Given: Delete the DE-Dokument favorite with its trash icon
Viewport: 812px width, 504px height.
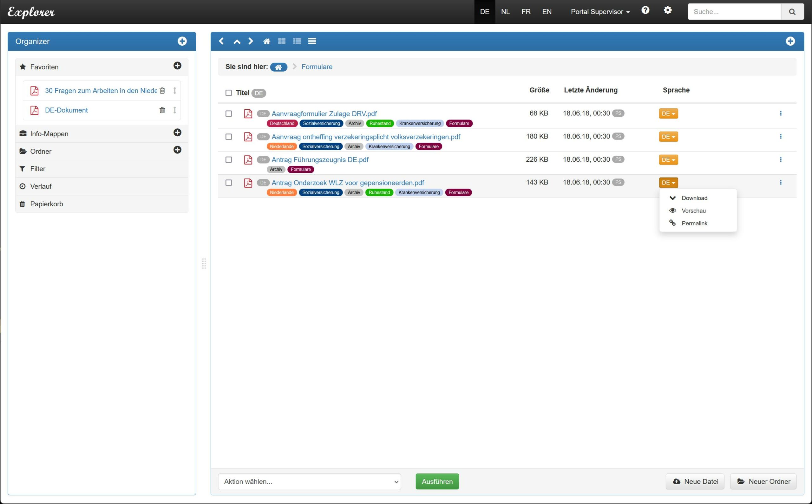Looking at the screenshot, I should 162,110.
